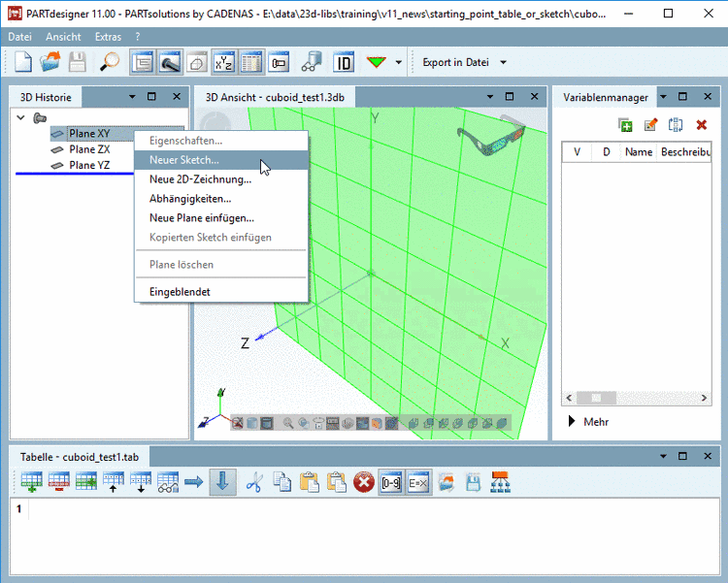Viewport: 728px width, 583px height.
Task: Open the Extras menu
Action: click(x=108, y=37)
